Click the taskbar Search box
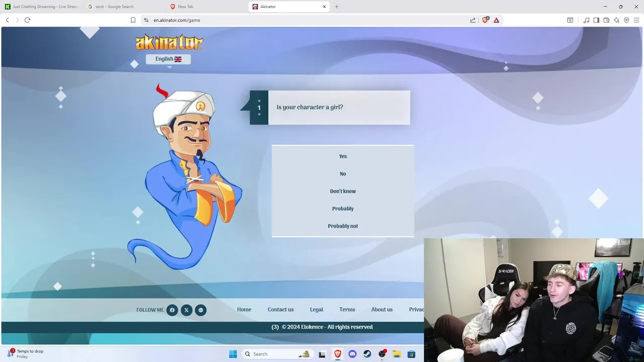The height and width of the screenshot is (362, 644). [278, 354]
